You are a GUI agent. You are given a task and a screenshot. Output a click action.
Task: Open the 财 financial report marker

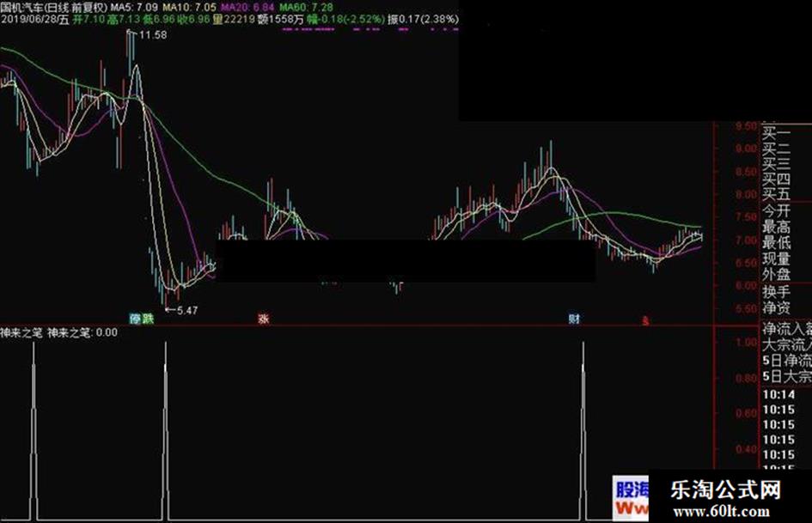click(574, 319)
